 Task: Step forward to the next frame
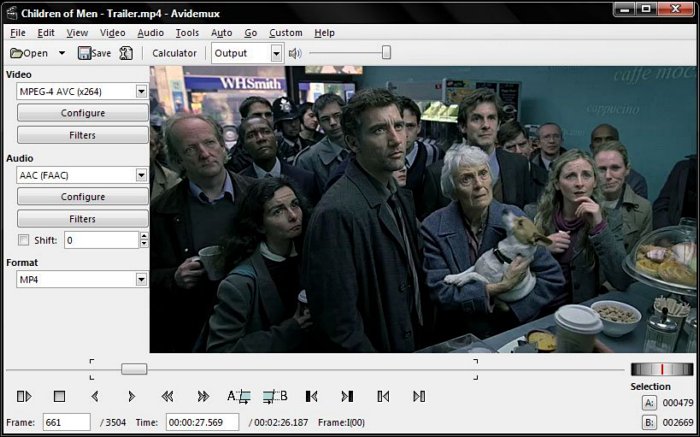click(131, 397)
